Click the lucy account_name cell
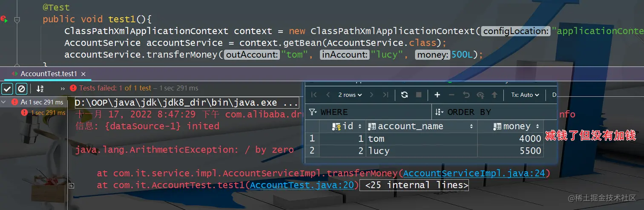Image resolution: width=644 pixels, height=210 pixels. point(422,151)
